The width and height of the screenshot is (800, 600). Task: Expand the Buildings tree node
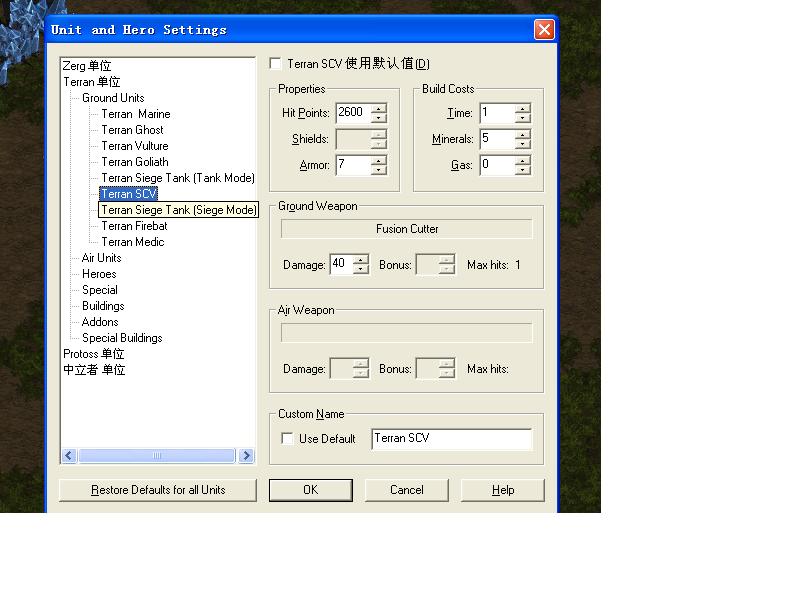103,306
